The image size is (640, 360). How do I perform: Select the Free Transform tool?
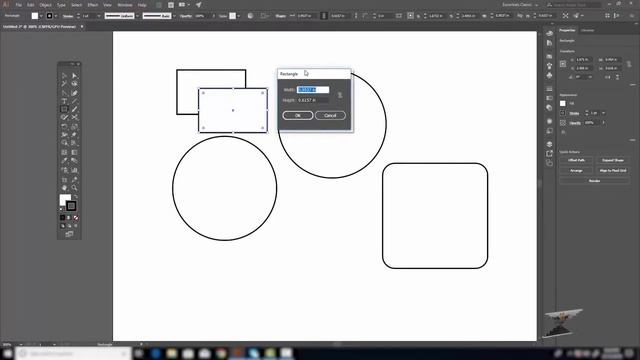pyautogui.click(x=74, y=135)
